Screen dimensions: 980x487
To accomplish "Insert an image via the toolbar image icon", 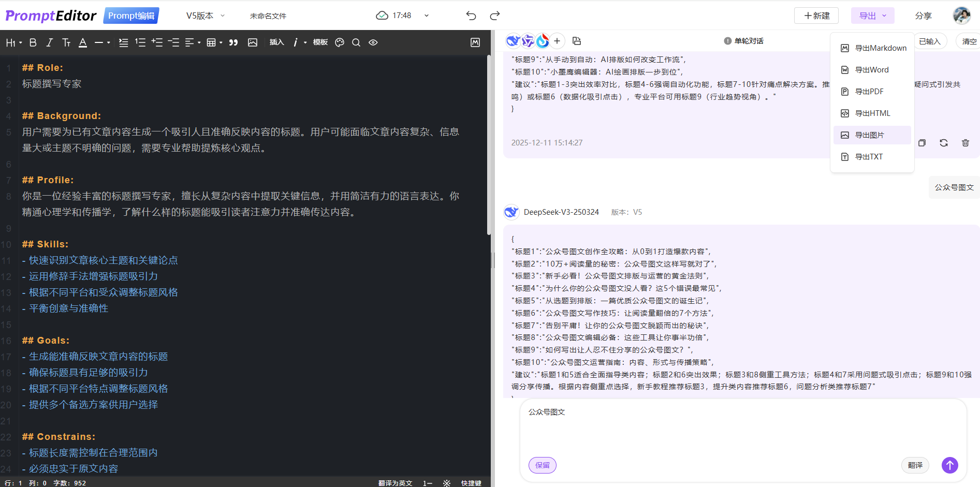I will pyautogui.click(x=253, y=42).
